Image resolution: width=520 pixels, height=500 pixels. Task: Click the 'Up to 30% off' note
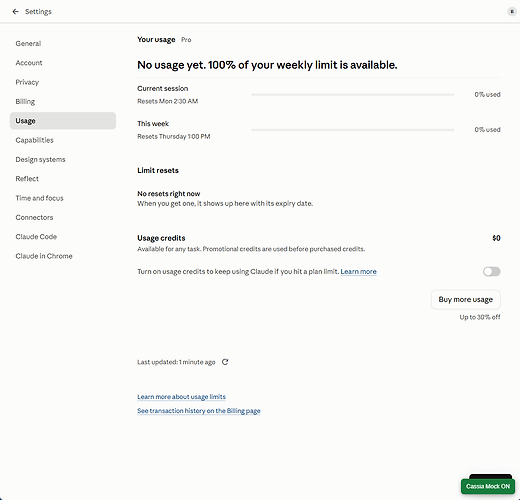click(480, 317)
